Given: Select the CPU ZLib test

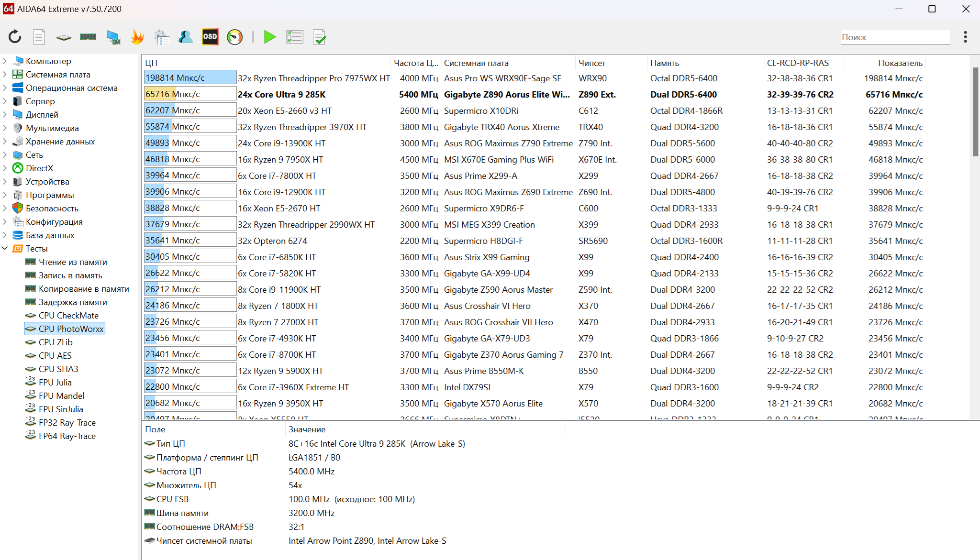Looking at the screenshot, I should (x=56, y=342).
